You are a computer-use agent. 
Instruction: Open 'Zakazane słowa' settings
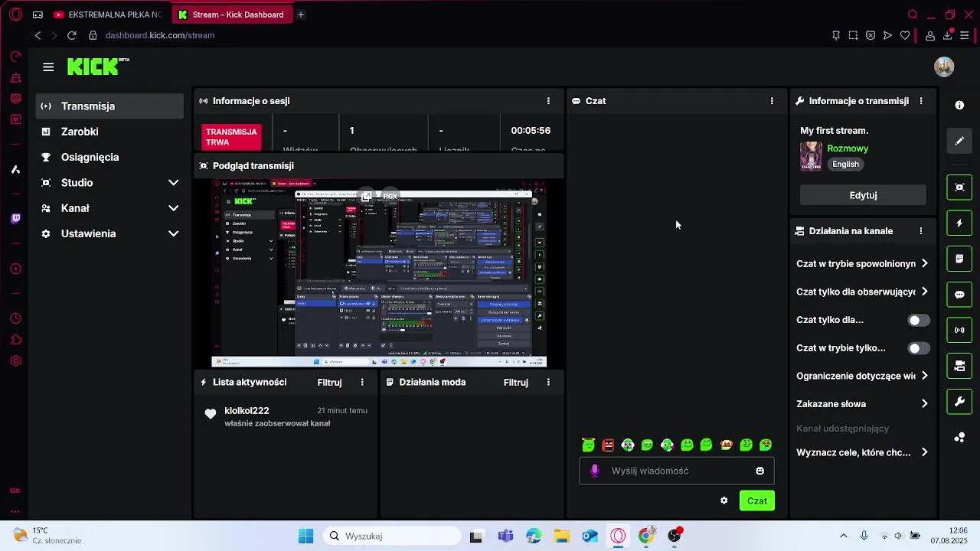863,404
